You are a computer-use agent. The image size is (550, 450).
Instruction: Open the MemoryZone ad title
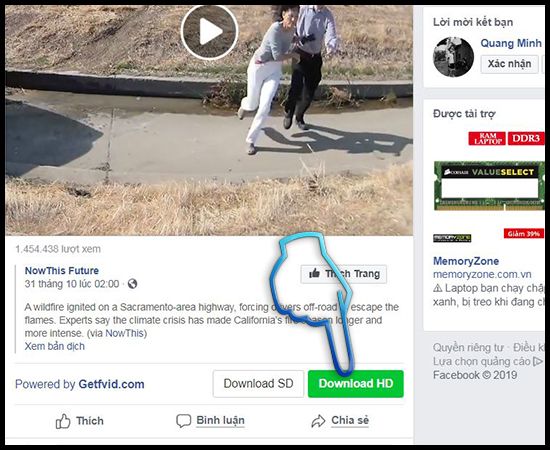pyautogui.click(x=466, y=261)
